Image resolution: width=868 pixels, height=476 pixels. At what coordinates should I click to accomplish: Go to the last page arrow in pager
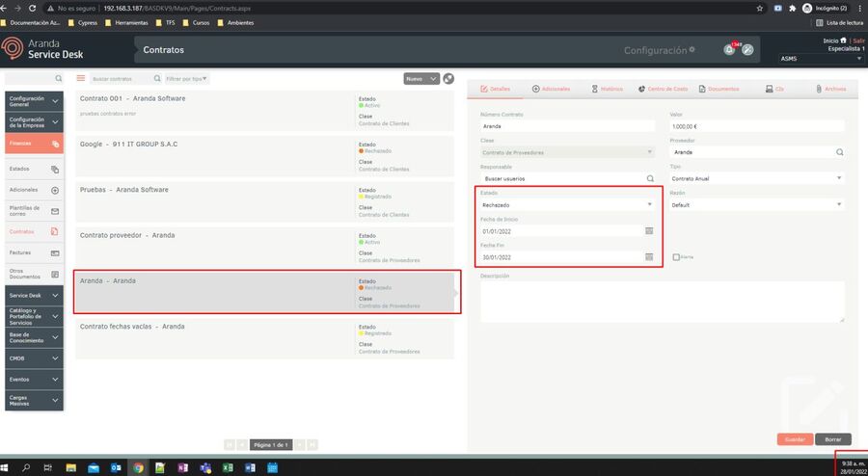312,444
